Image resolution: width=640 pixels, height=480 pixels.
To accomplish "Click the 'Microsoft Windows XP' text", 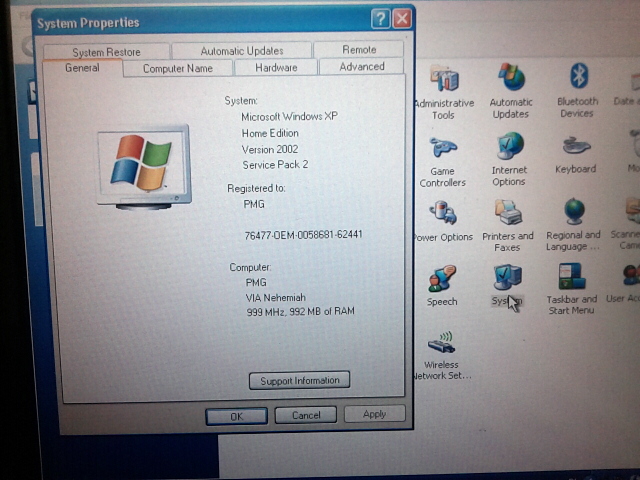I will click(289, 117).
